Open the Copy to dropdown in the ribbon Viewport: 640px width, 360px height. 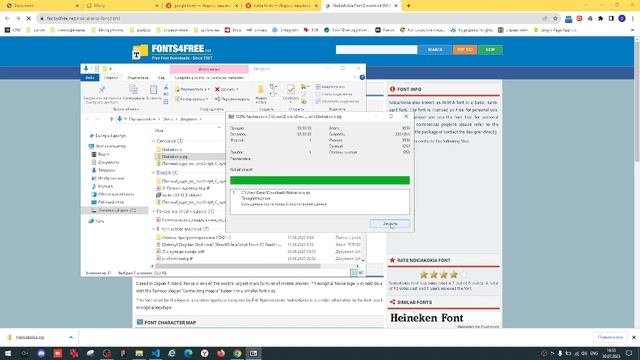(x=191, y=99)
